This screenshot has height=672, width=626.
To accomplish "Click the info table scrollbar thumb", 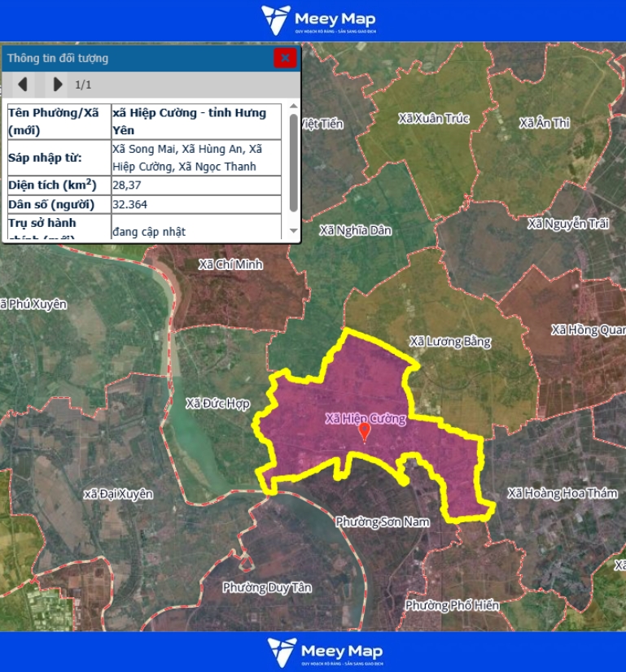I will (x=293, y=163).
